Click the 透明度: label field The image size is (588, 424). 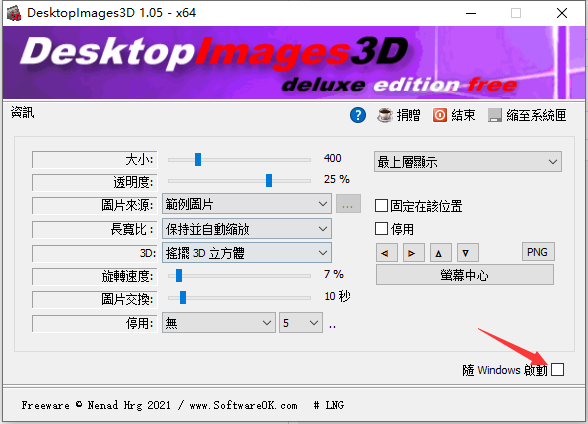tap(94, 182)
